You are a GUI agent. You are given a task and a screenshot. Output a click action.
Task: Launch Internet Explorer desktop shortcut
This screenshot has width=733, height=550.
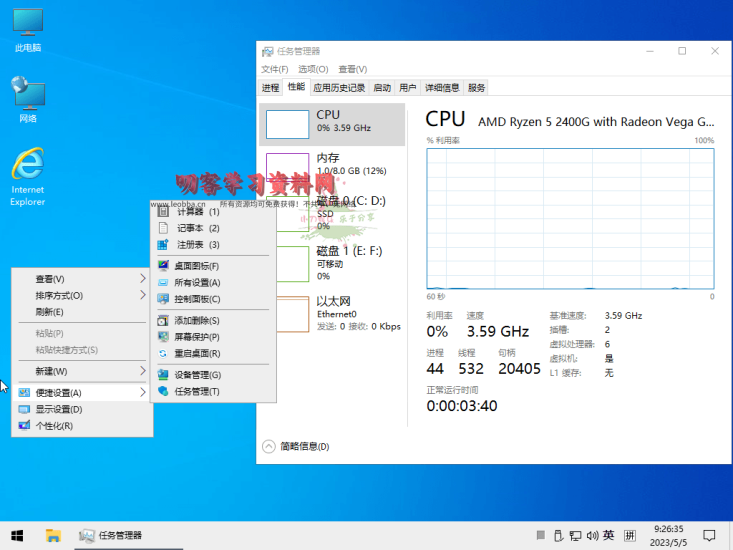28,177
